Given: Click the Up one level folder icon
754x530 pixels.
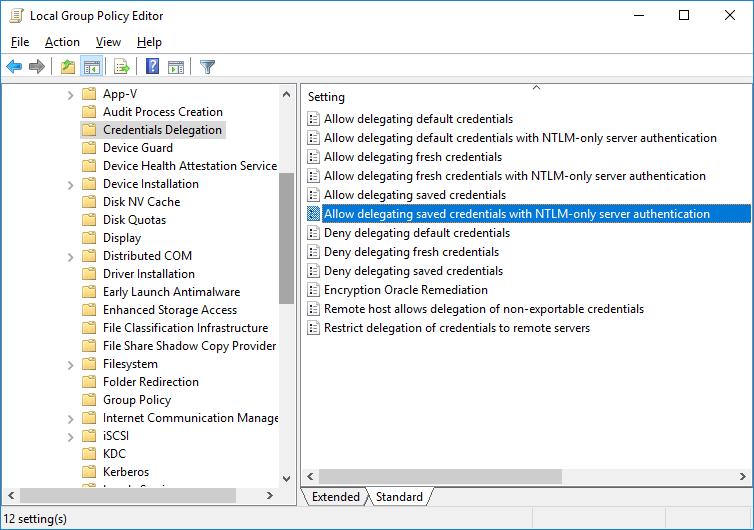Looking at the screenshot, I should point(68,66).
